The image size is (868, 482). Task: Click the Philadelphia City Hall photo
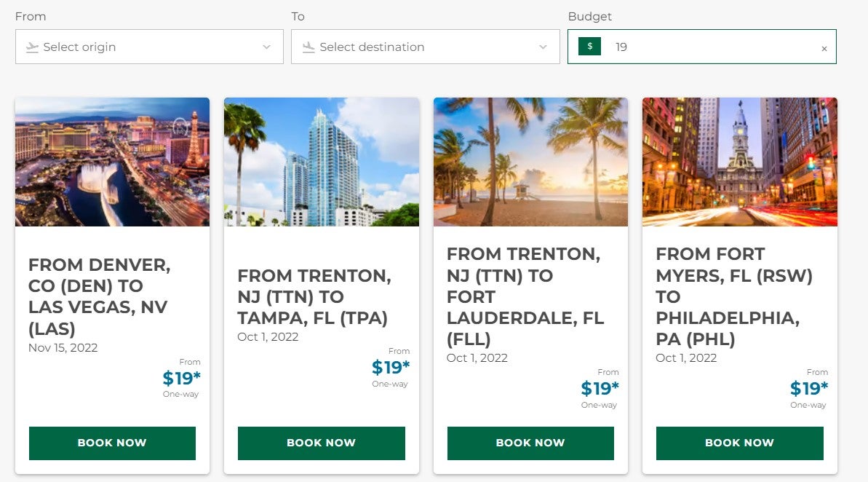[739, 161]
